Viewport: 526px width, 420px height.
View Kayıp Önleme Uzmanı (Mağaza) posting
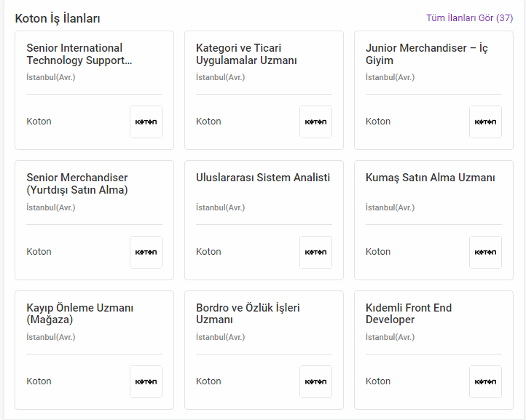click(x=79, y=314)
